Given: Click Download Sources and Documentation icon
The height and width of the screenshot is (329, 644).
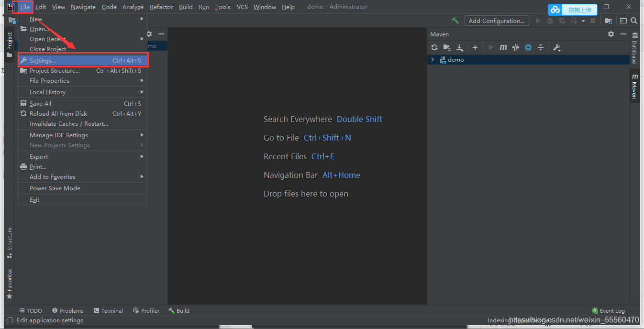Looking at the screenshot, I should 460,47.
